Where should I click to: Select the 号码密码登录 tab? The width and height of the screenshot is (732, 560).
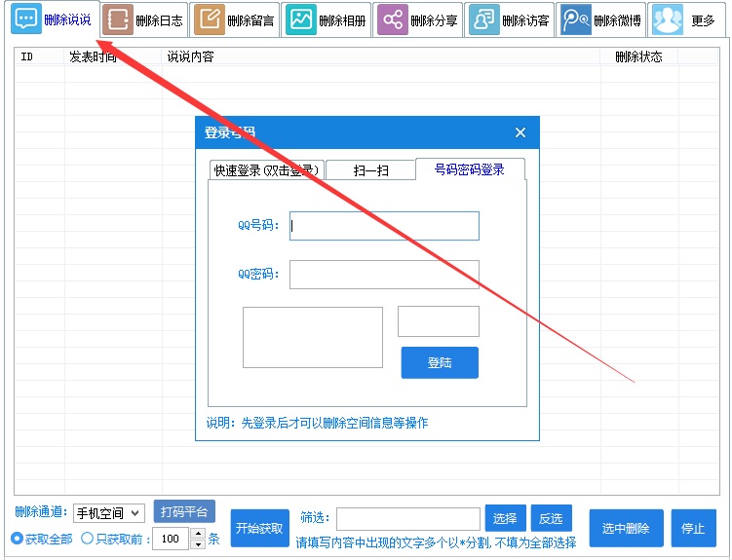pos(470,169)
